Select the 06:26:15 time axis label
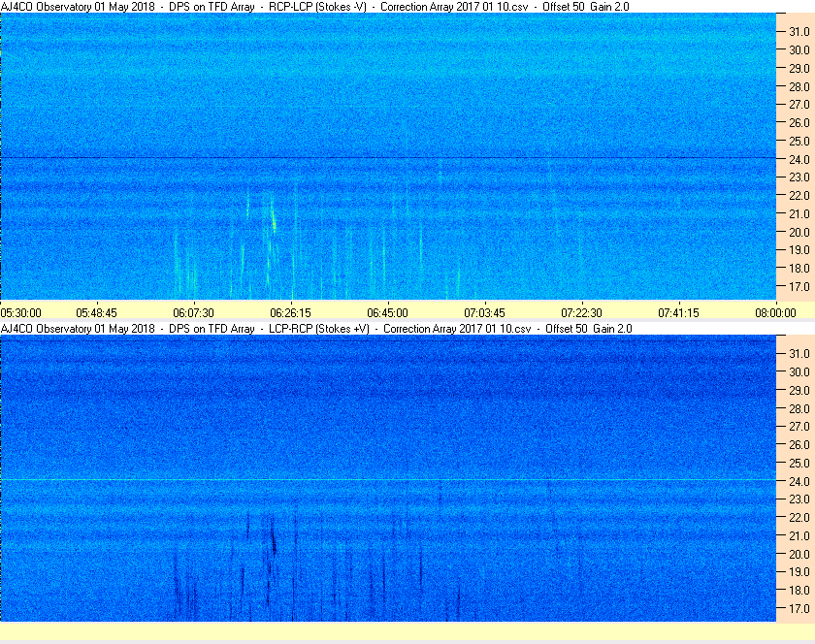Image resolution: width=815 pixels, height=644 pixels. tap(290, 313)
